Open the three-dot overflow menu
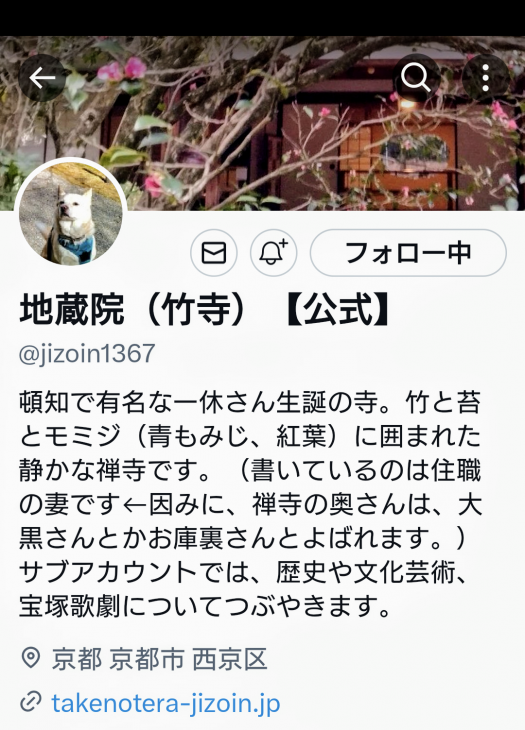The height and width of the screenshot is (730, 525). pyautogui.click(x=485, y=77)
